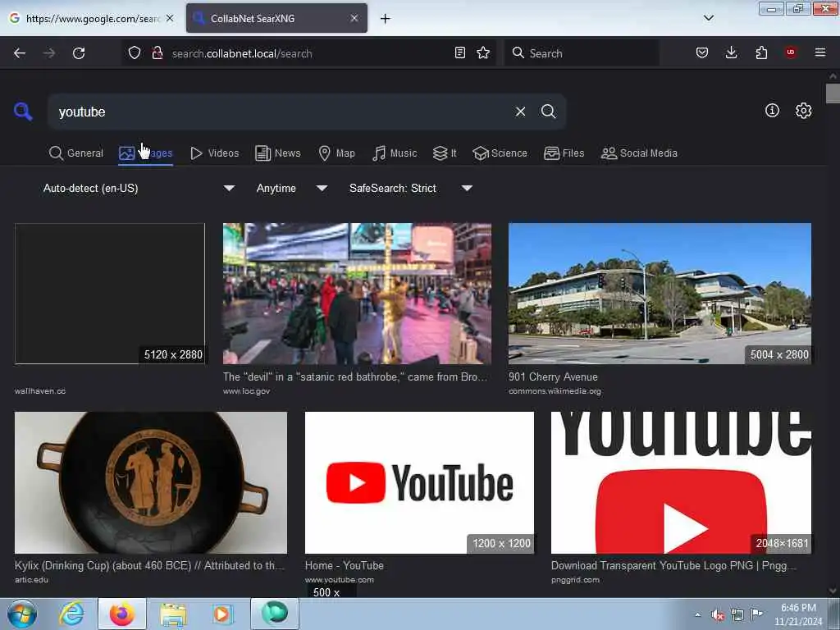Click the muted volume tray icon

718,615
